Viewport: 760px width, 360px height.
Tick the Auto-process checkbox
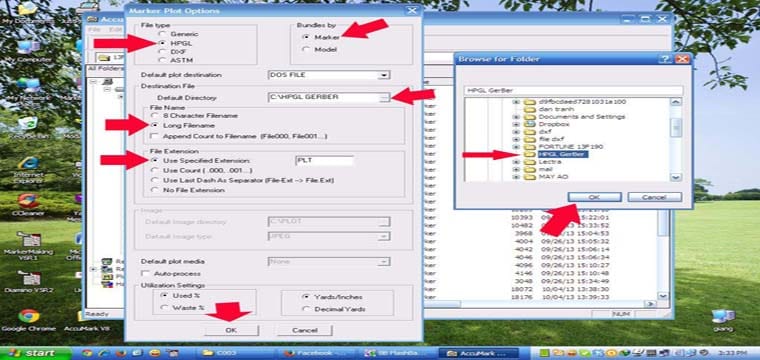tap(144, 274)
